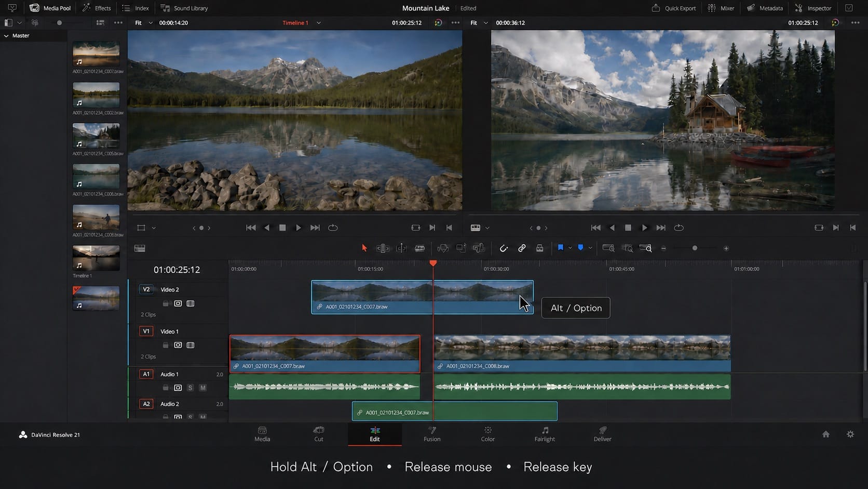Open timeline viewer Fit zoom dropdown

(x=479, y=23)
